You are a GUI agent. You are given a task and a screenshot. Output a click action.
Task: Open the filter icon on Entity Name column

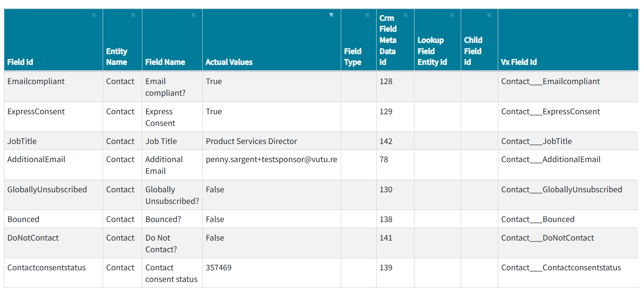(x=133, y=15)
